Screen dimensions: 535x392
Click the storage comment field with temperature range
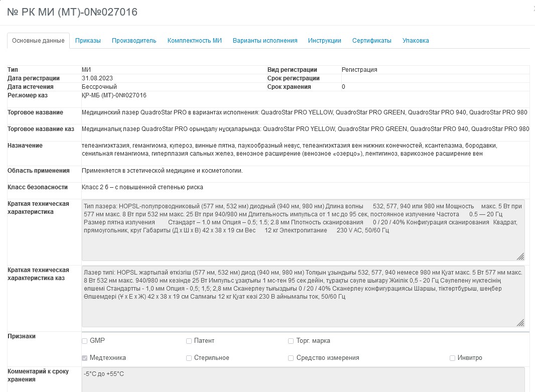303,379
